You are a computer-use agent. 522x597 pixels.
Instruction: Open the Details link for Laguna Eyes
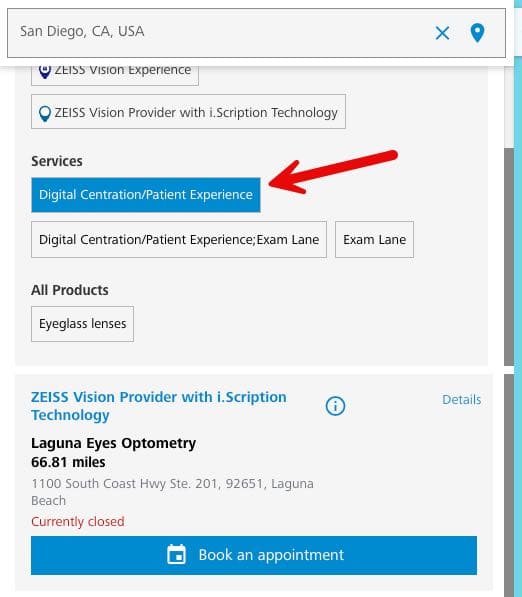pyautogui.click(x=461, y=399)
